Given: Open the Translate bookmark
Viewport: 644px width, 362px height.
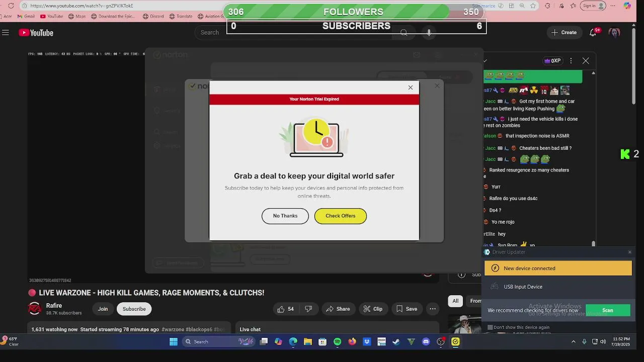Looking at the screenshot, I should pyautogui.click(x=181, y=16).
